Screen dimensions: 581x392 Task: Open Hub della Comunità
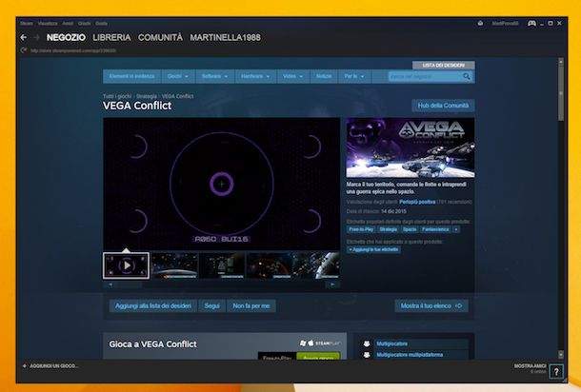click(x=443, y=106)
